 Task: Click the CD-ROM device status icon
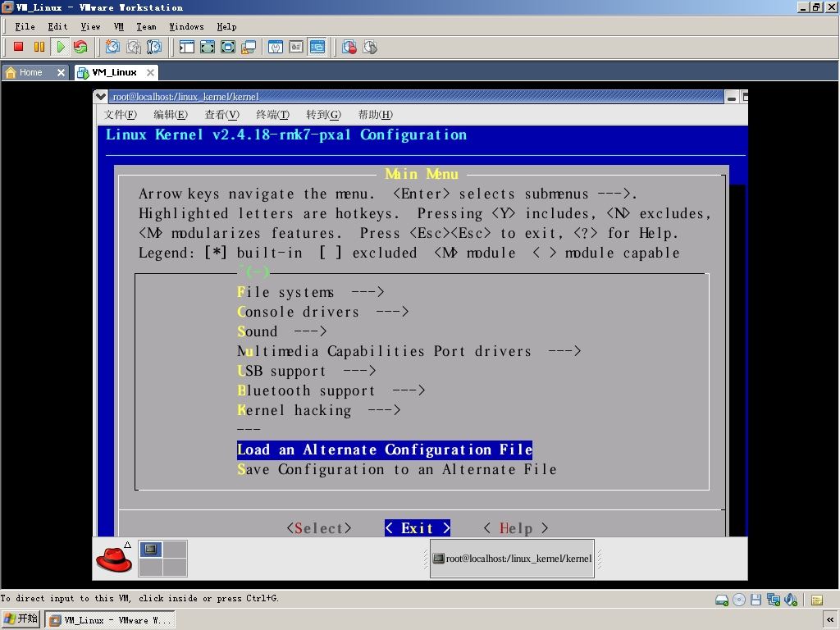point(739,600)
